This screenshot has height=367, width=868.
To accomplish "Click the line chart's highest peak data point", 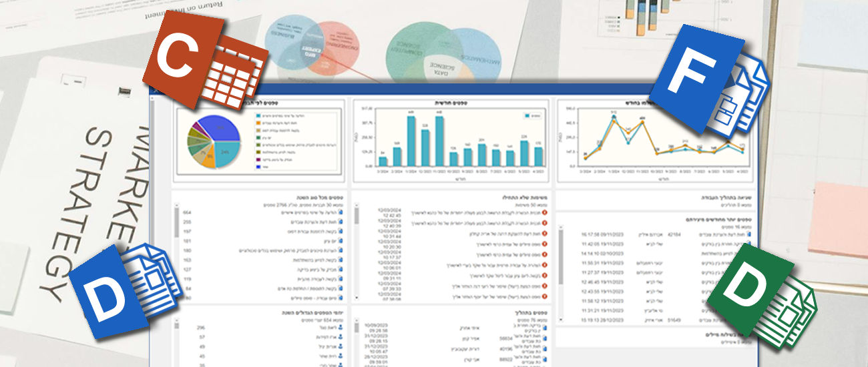I will point(612,115).
